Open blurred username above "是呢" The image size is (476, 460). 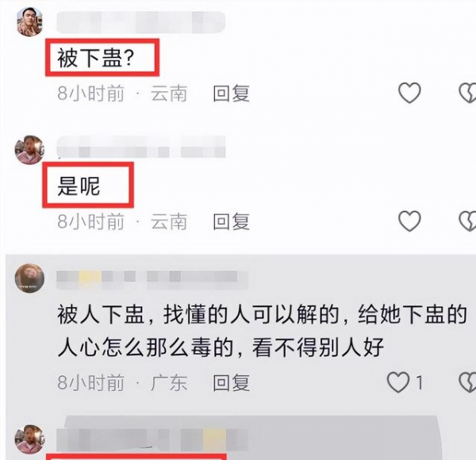point(141,147)
